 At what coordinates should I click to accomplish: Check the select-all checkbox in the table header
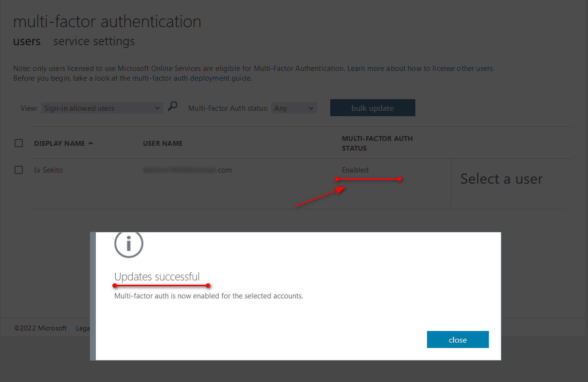[x=18, y=143]
